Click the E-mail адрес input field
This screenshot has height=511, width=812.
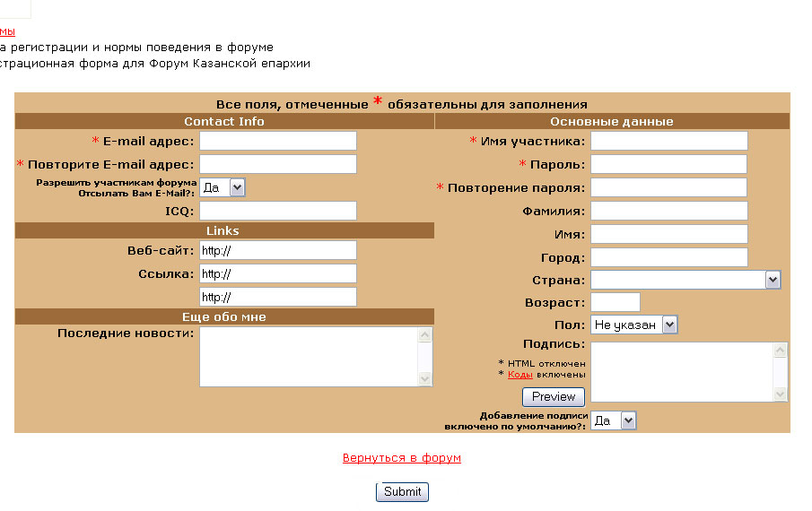(x=278, y=141)
